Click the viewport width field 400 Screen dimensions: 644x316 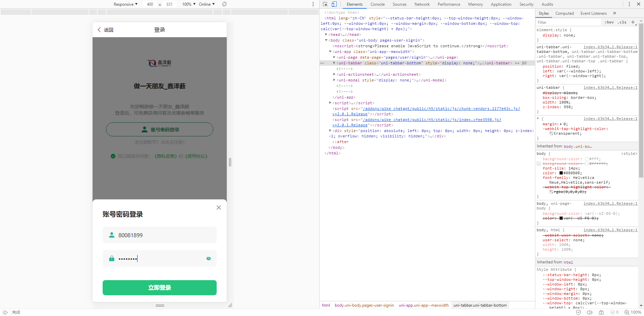click(150, 4)
